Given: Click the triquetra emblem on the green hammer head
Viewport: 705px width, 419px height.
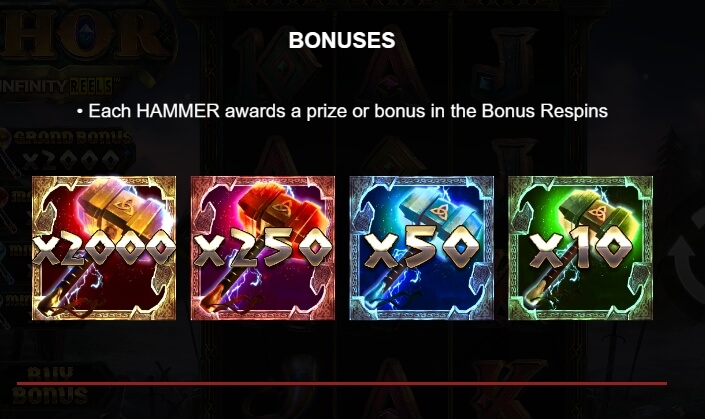Looking at the screenshot, I should tap(598, 212).
